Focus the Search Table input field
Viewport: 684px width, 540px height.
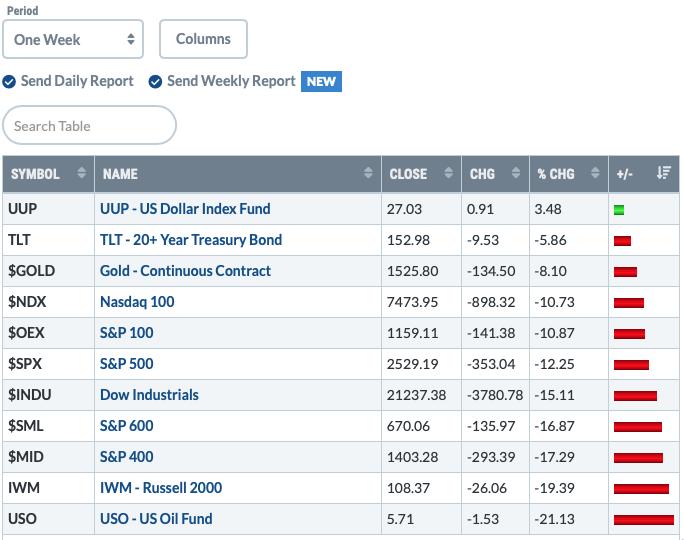coord(89,126)
